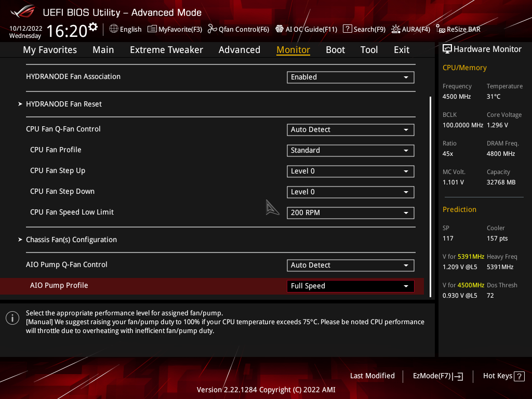Viewport: 532px width, 399px height.
Task: Open CPU Fan Speed Low Limit dropdown
Action: click(351, 212)
